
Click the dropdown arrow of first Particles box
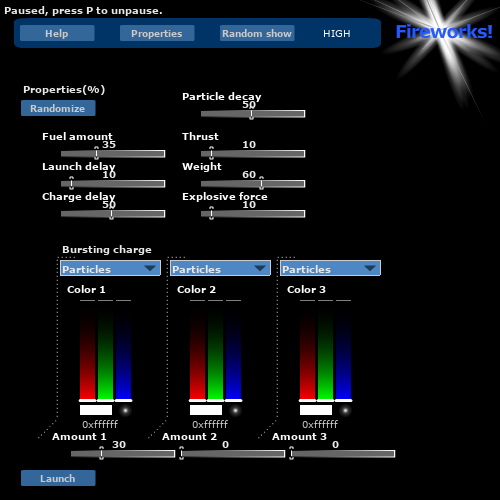150,268
